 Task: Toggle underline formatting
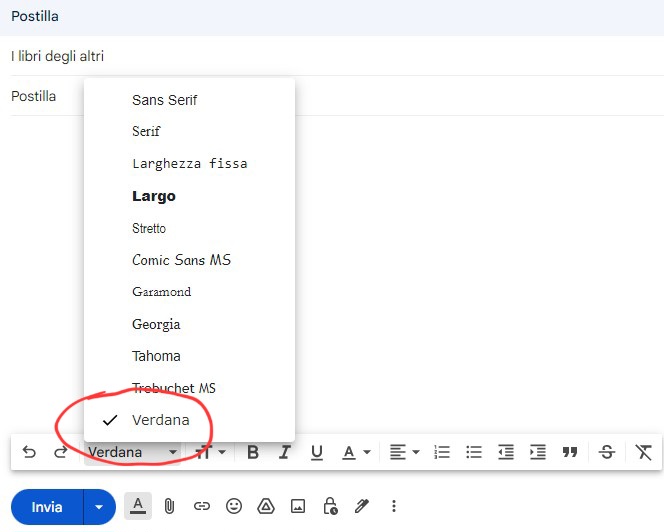coord(317,453)
